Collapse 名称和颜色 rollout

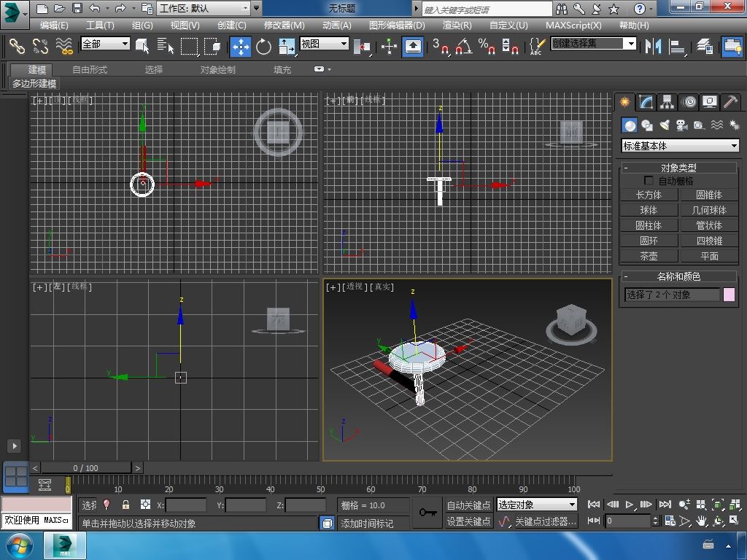pos(678,276)
